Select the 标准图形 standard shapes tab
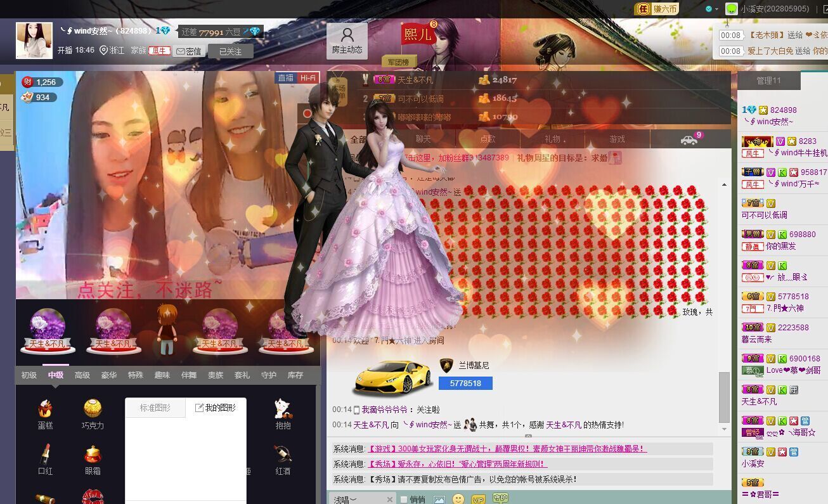 (155, 408)
